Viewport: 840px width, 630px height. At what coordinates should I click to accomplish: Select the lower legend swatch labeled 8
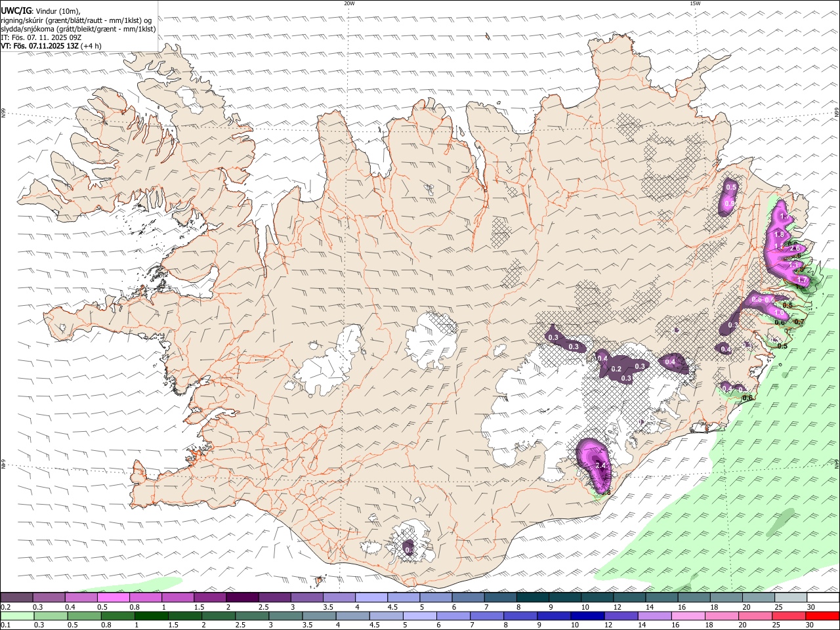tap(520, 616)
